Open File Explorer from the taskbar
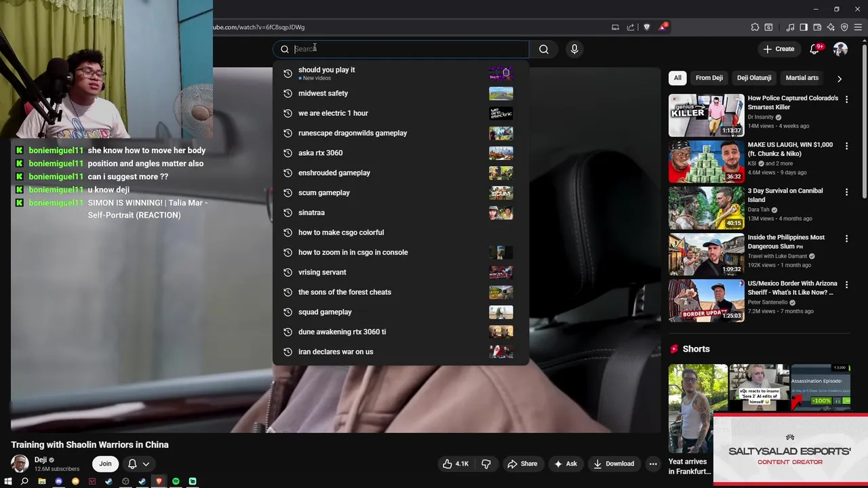Screen dimensions: 868x488 [x=41, y=481]
